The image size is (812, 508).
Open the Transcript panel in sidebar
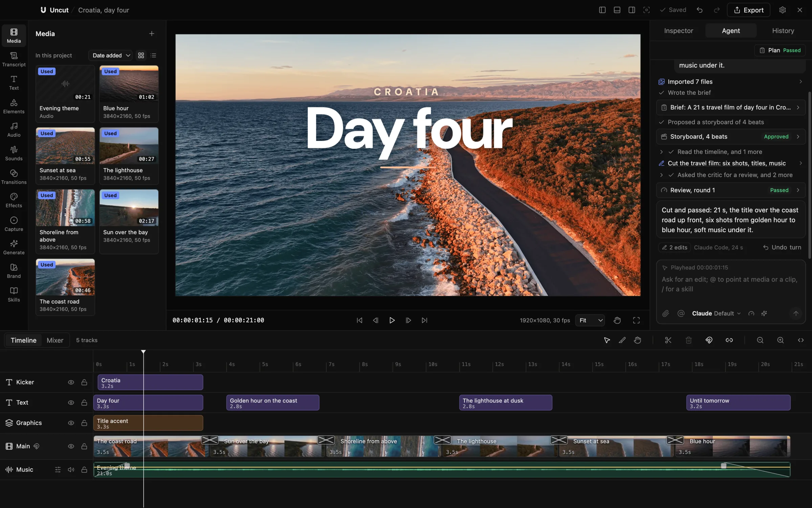pyautogui.click(x=14, y=59)
